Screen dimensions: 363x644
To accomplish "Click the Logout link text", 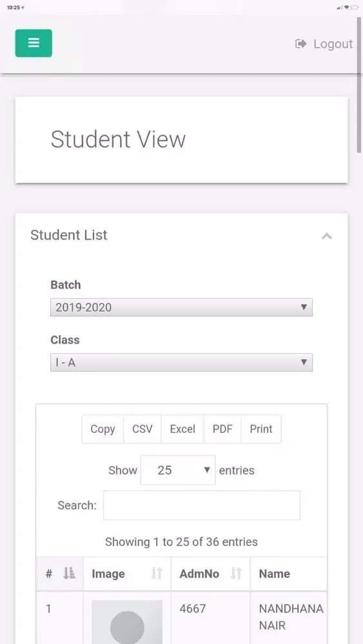I will click(333, 44).
